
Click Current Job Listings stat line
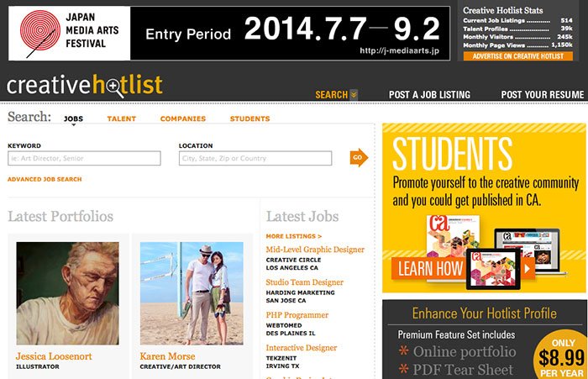coord(517,21)
